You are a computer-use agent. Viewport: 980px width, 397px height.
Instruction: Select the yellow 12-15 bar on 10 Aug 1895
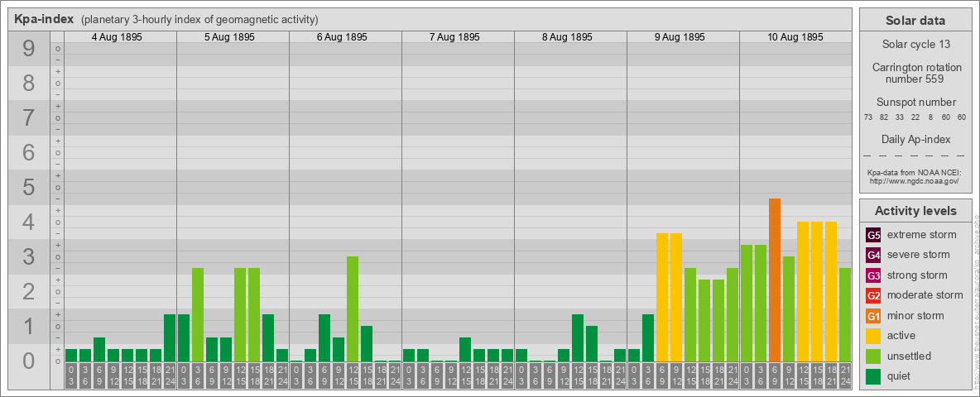[803, 292]
